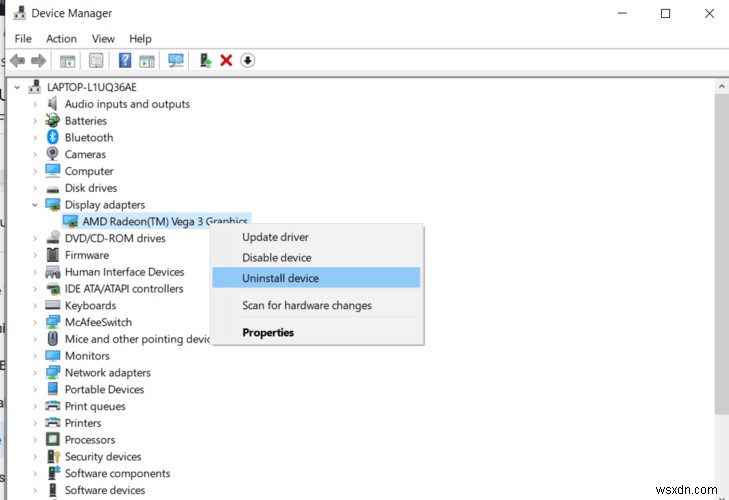Click the Back arrow toolbar icon
Image resolution: width=729 pixels, height=500 pixels.
pos(17,60)
